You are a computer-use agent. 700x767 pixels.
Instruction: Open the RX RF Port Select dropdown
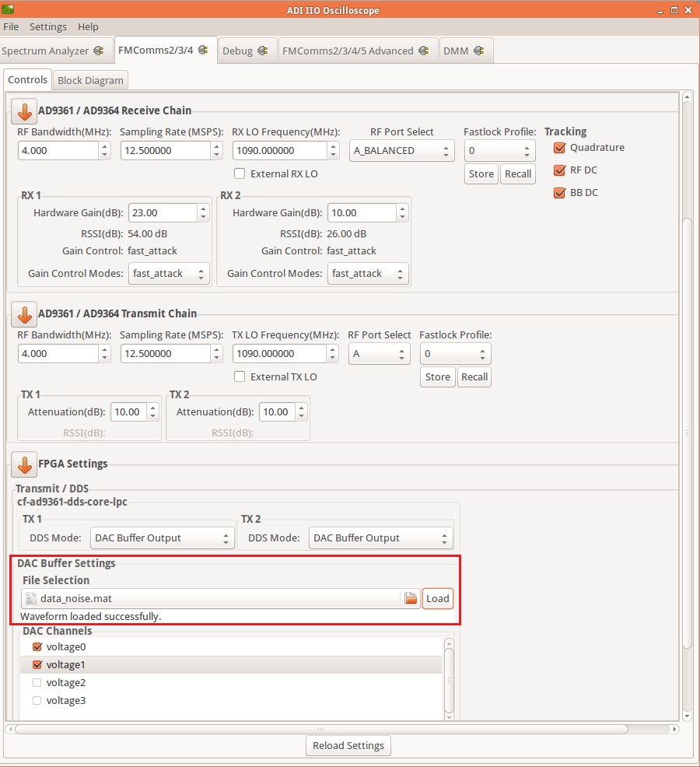tap(401, 151)
